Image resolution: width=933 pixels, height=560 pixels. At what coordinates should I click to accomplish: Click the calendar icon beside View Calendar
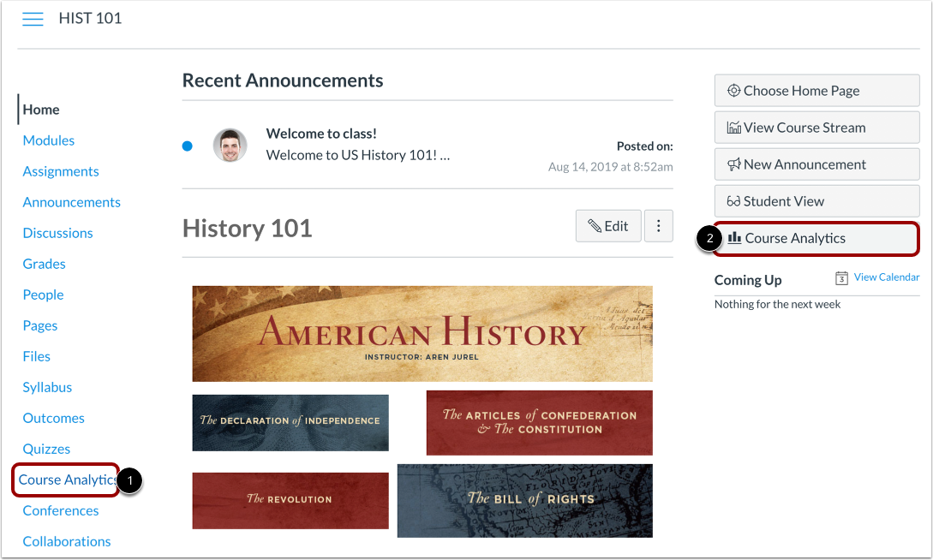(x=841, y=277)
